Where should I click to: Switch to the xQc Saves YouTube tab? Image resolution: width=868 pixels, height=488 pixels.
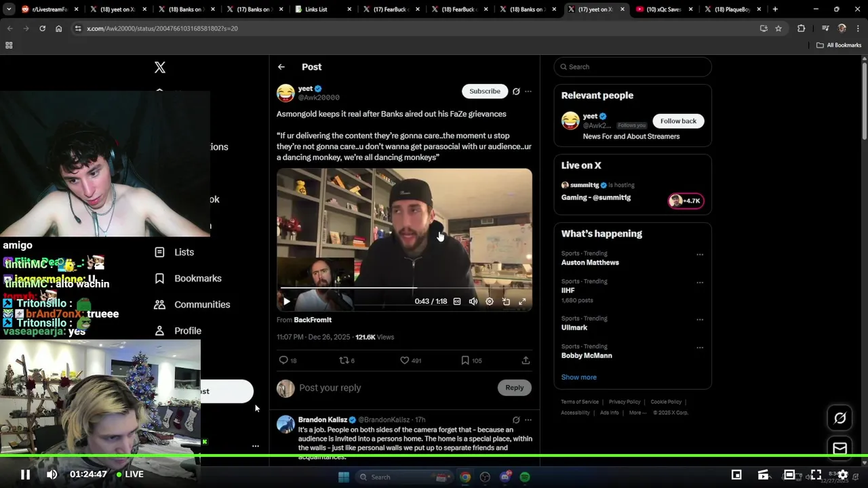[664, 9]
